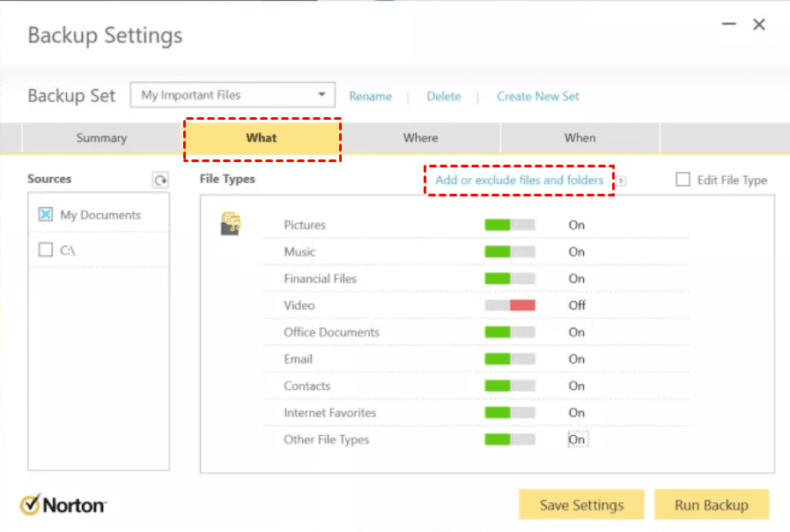Click the On status for Other File Types
The image size is (790, 532).
577,440
